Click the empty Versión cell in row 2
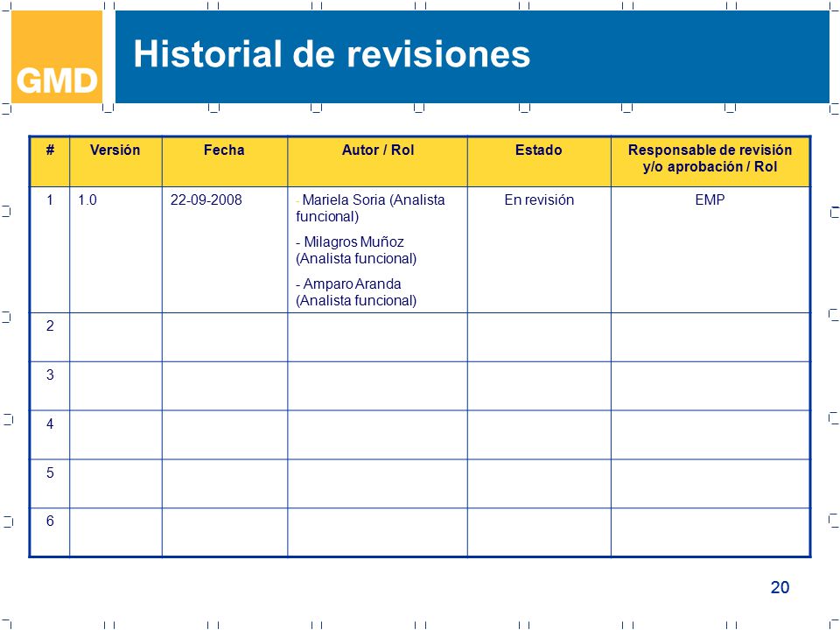840x630 pixels. tap(115, 337)
